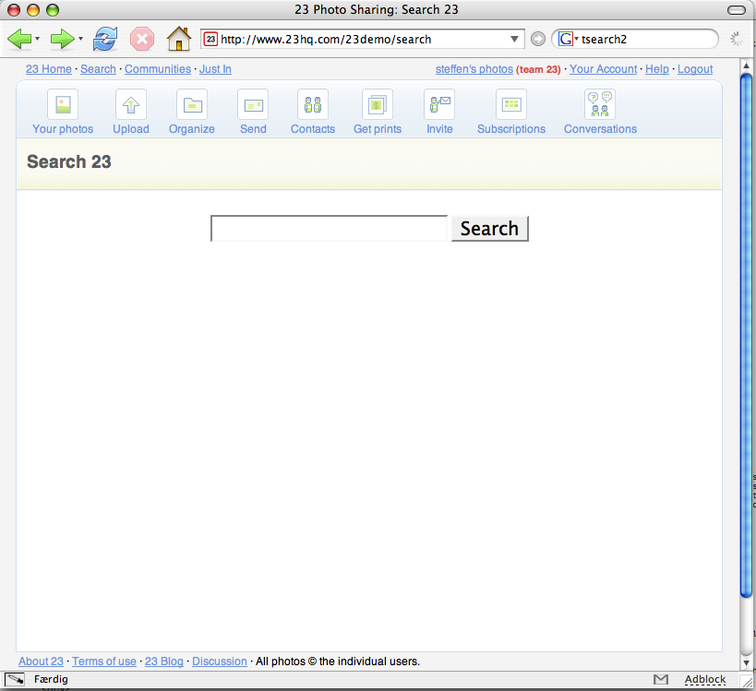
Task: Click the scrollbar up arrow
Action: 746,66
